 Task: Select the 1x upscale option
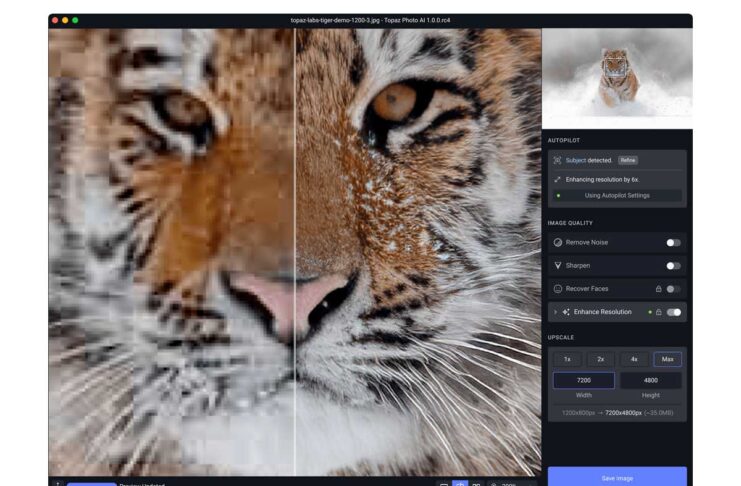pos(567,359)
